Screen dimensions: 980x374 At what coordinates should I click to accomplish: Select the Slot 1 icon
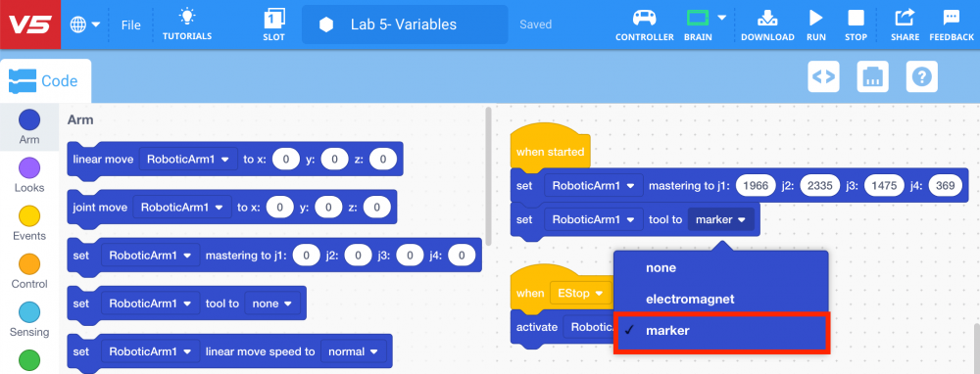point(273,18)
